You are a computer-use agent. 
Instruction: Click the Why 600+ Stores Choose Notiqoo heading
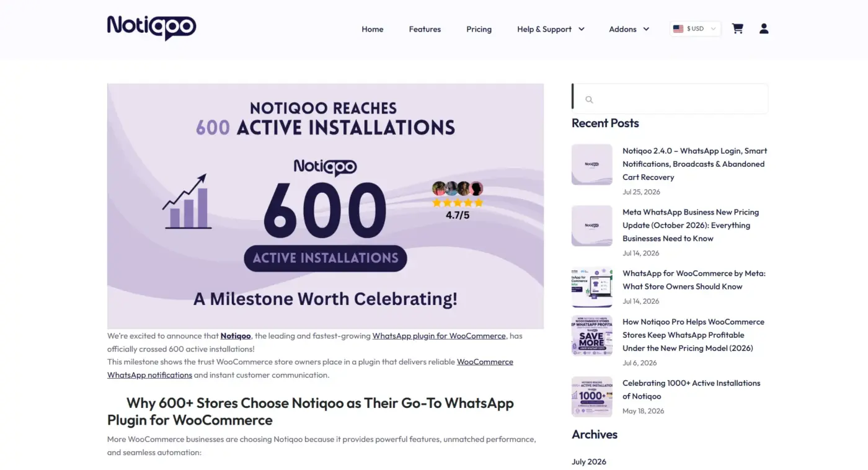(x=311, y=411)
